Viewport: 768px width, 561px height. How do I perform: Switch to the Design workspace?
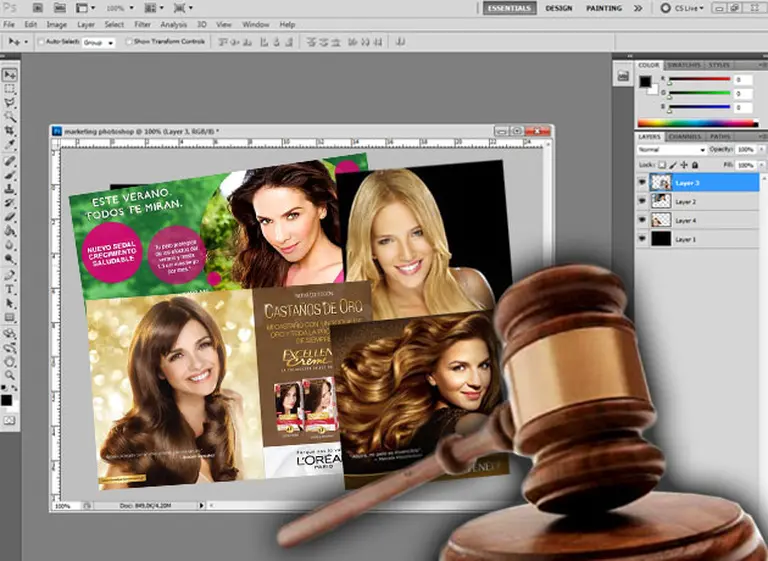(558, 8)
